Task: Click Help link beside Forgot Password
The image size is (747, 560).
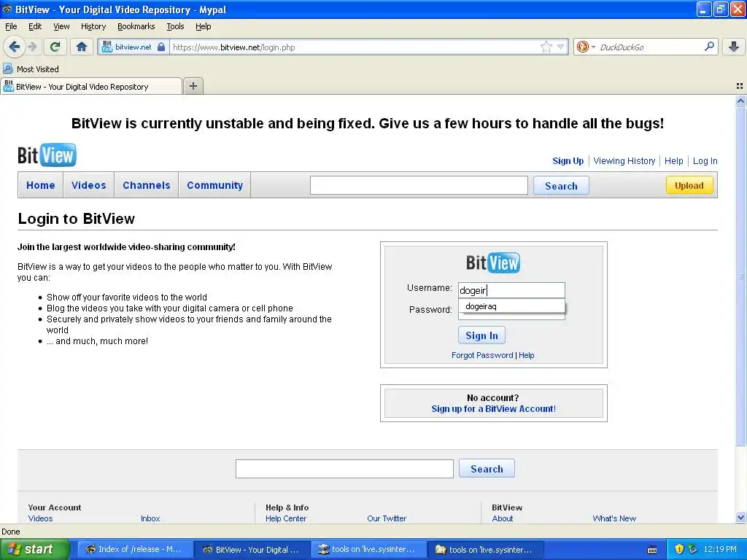Action: point(527,355)
